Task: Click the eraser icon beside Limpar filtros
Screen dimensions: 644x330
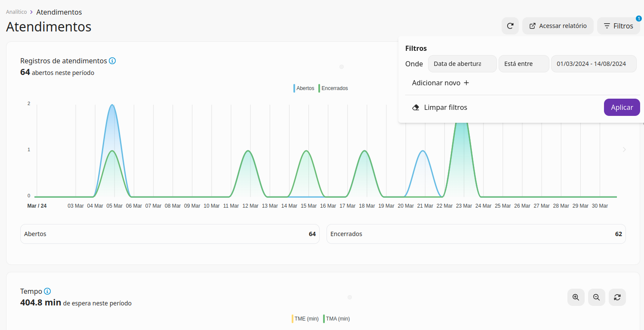Action: 416,107
